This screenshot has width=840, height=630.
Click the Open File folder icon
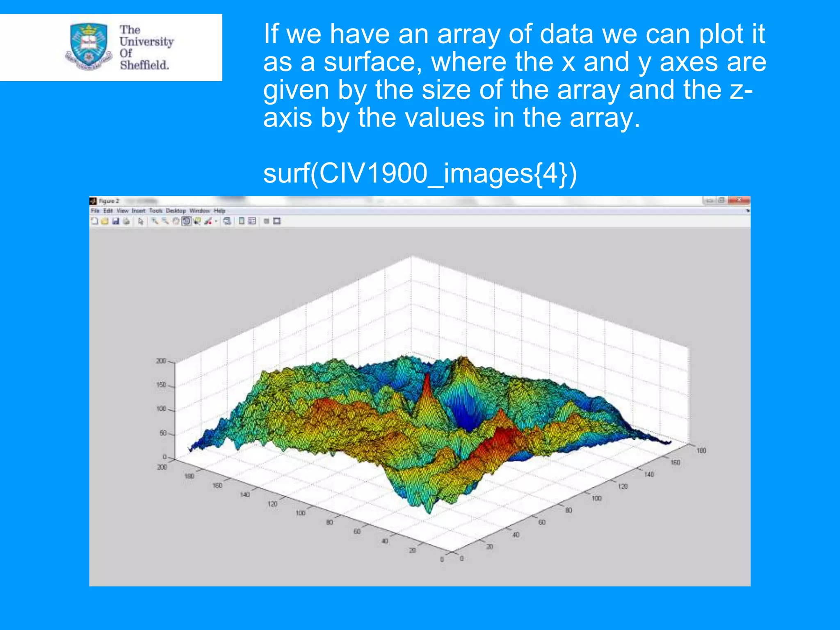tap(105, 221)
